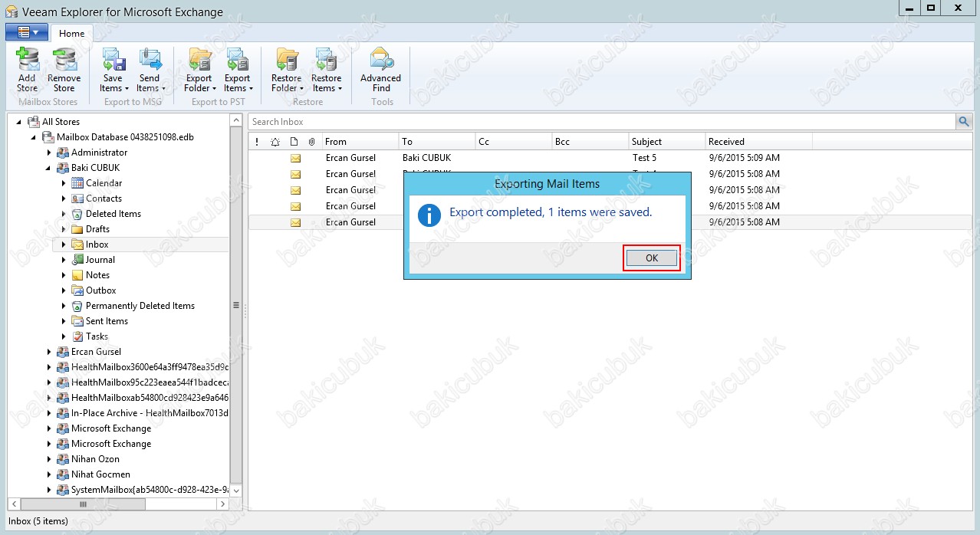
Task: Click the Outbox folder icon
Action: [x=77, y=290]
